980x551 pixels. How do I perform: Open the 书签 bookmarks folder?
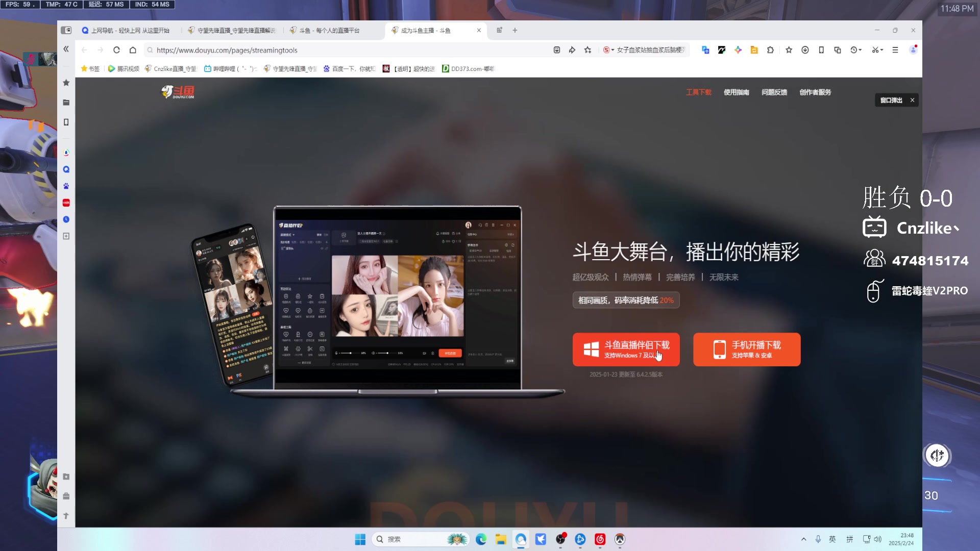90,68
